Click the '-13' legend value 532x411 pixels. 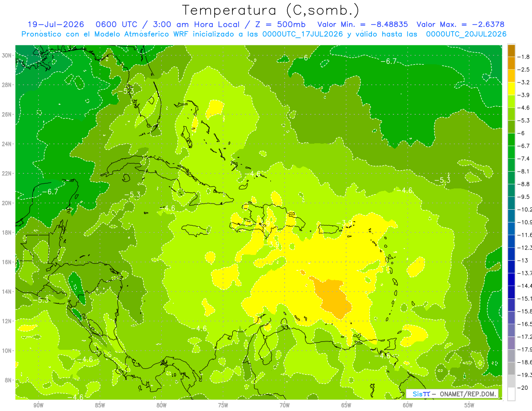[x=522, y=260]
